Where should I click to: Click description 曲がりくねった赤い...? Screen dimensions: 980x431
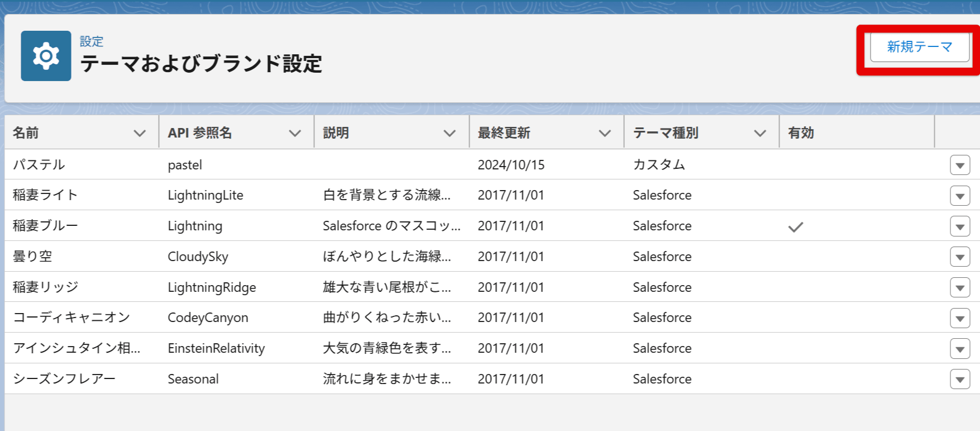pyautogui.click(x=386, y=318)
